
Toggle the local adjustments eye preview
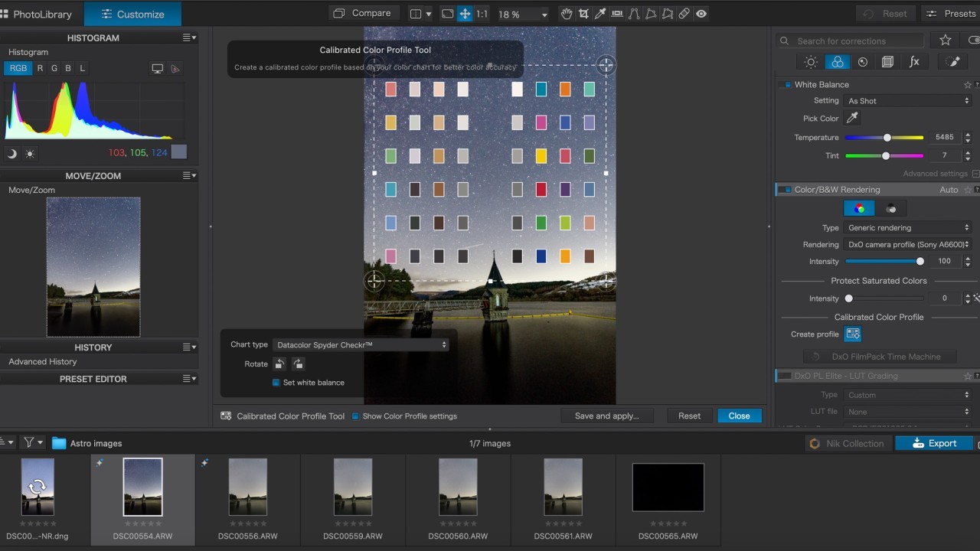(701, 14)
